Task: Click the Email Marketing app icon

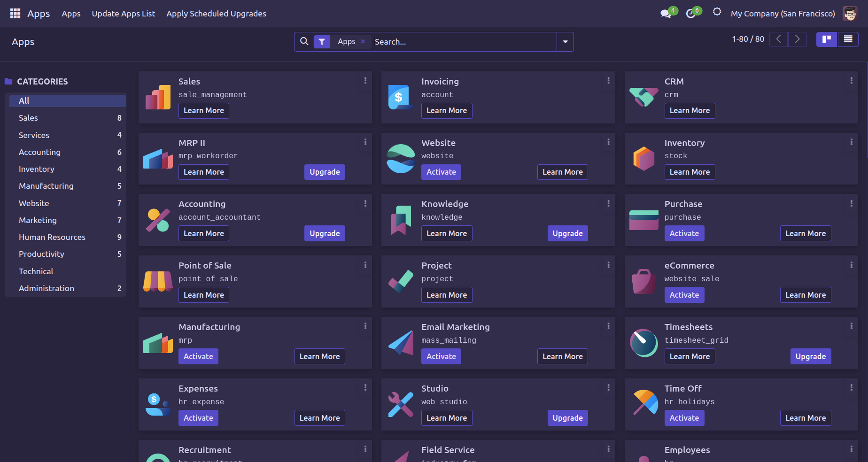Action: coord(401,343)
